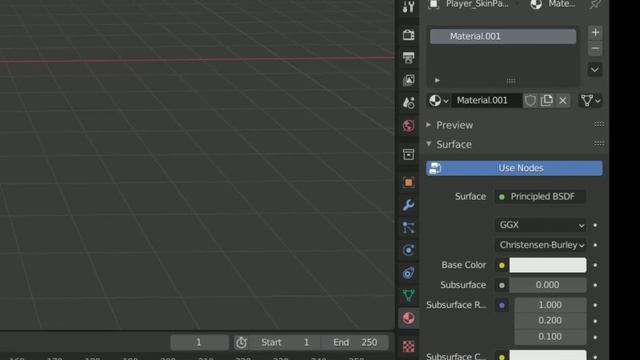Open the World properties tab

tap(408, 126)
